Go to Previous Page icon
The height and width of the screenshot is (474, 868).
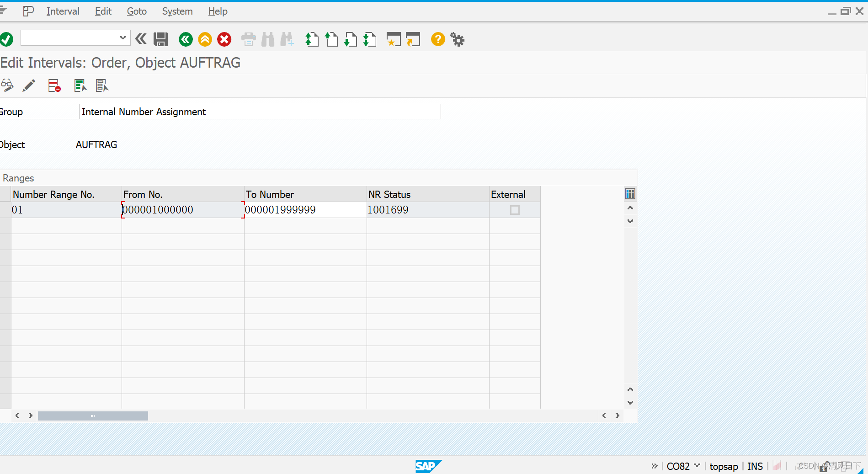pos(331,39)
